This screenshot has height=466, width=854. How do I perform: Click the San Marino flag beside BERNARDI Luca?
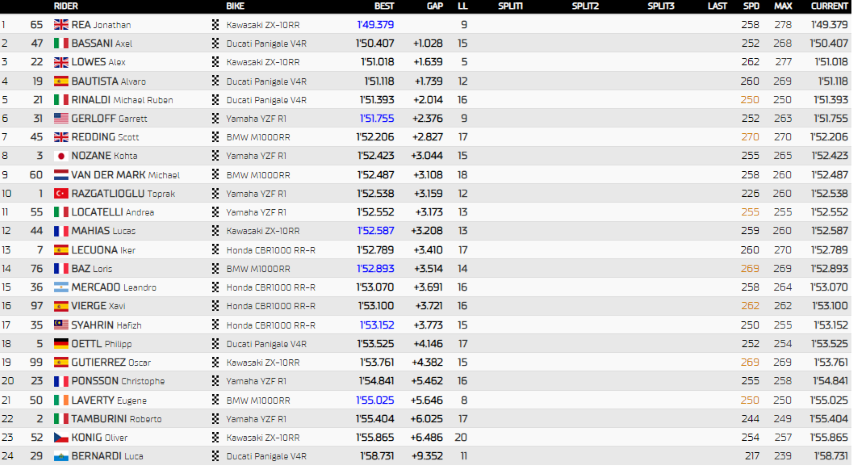point(61,456)
